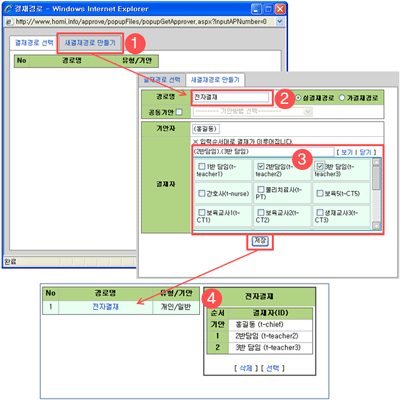Image resolution: width=400 pixels, height=400 pixels.
Task: Open the address bar dropdown arrow
Action: [x=280, y=22]
